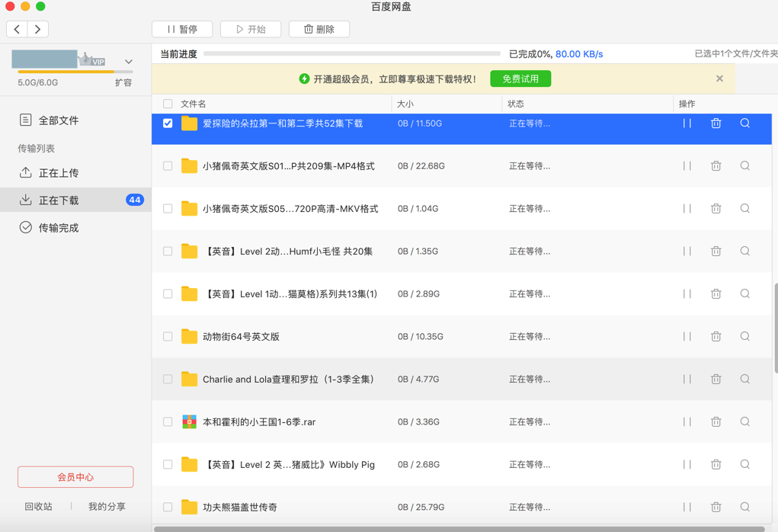The width and height of the screenshot is (778, 532).
Task: Open the 传输完成 list
Action: coord(75,228)
